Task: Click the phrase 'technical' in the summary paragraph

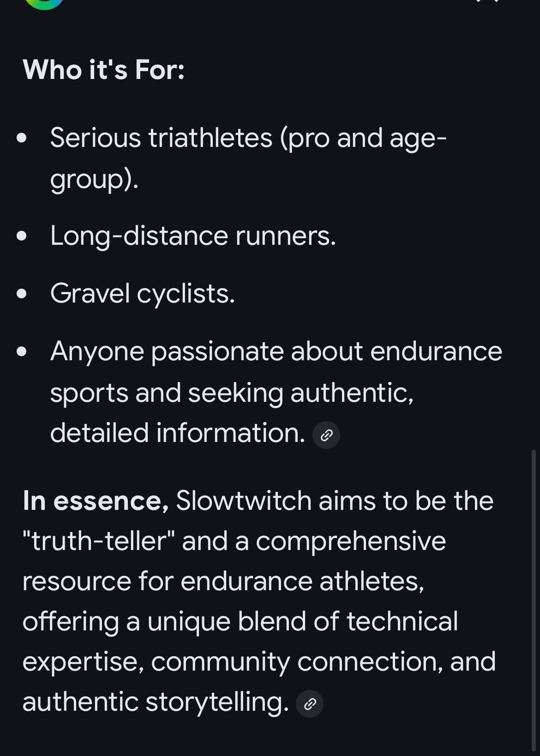Action: click(402, 622)
